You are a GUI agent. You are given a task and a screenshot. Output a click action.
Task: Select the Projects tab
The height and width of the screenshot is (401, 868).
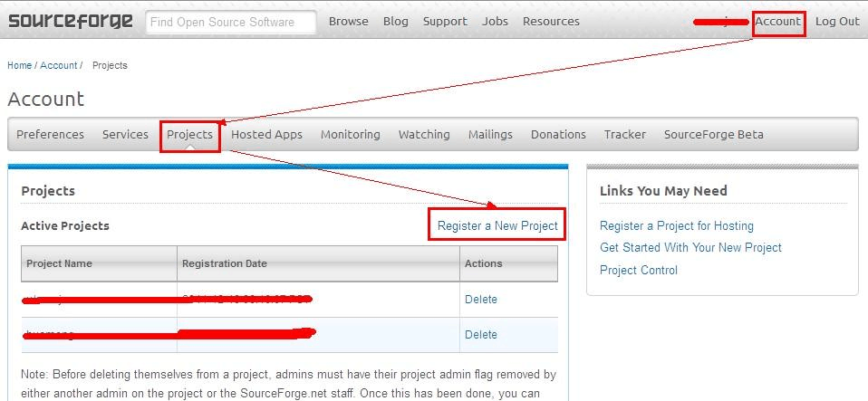coord(189,134)
